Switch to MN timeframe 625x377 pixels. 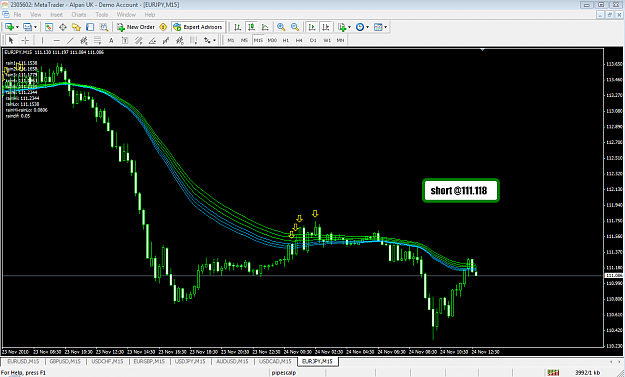(x=340, y=40)
